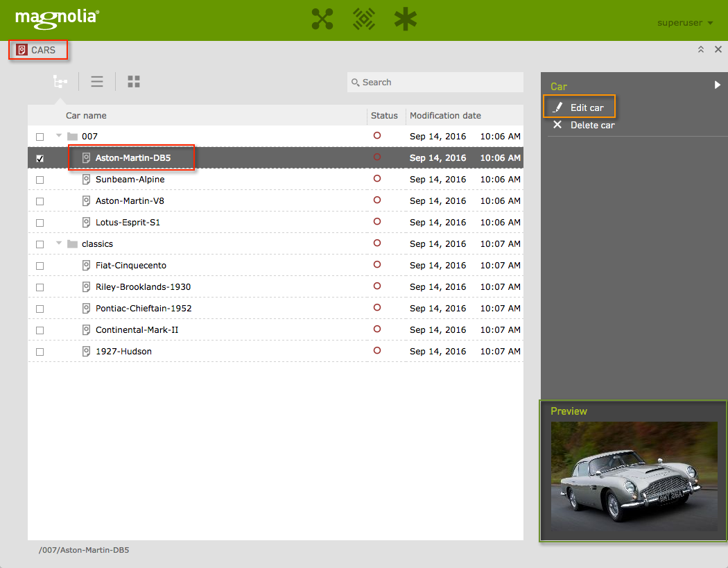Check the Sunbeam-Alpine row checkbox
The height and width of the screenshot is (568, 728).
click(40, 180)
